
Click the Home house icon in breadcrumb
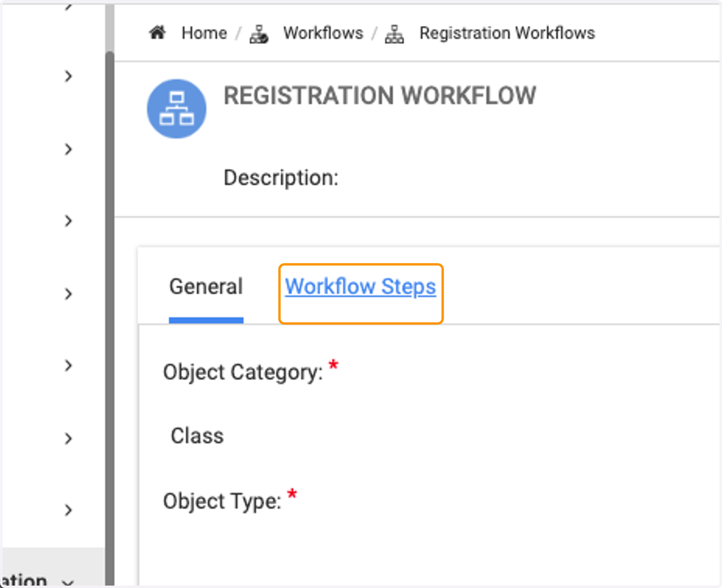tap(157, 32)
